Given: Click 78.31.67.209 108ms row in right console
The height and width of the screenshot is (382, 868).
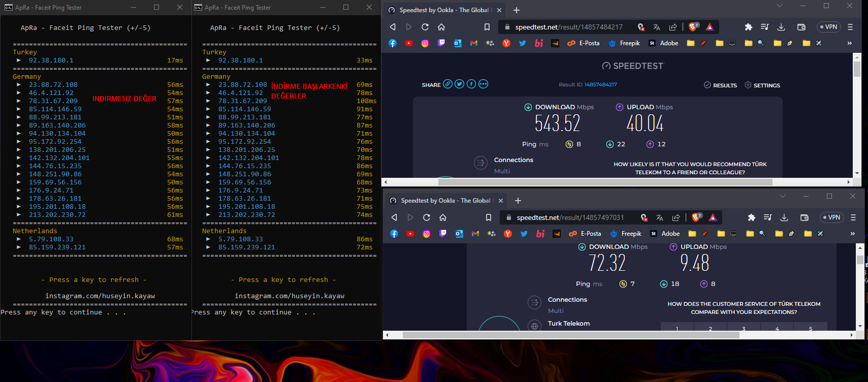Looking at the screenshot, I should coord(292,101).
